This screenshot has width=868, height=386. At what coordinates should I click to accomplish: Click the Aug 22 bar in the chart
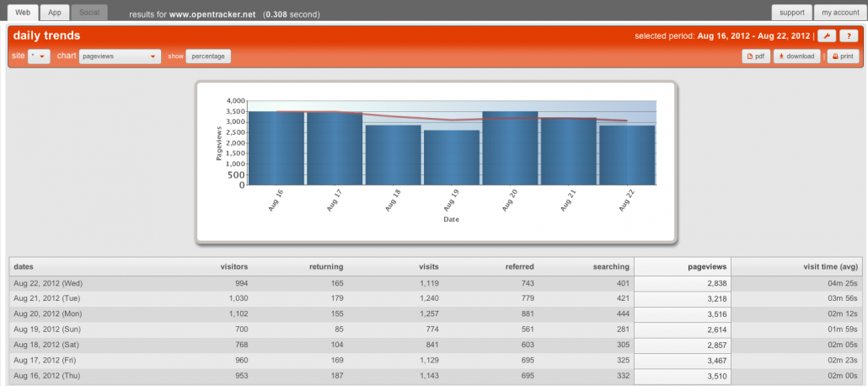point(627,155)
